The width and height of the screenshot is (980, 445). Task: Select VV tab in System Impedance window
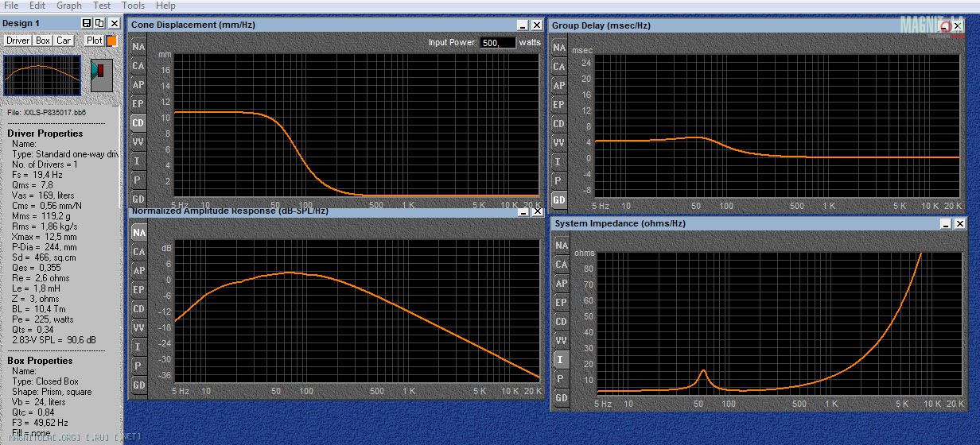[x=562, y=341]
